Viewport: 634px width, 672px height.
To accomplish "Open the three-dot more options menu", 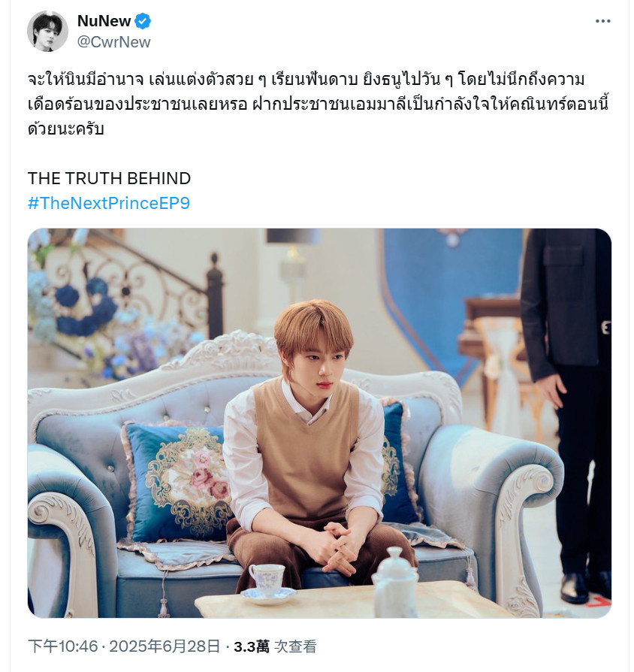I will click(x=602, y=21).
